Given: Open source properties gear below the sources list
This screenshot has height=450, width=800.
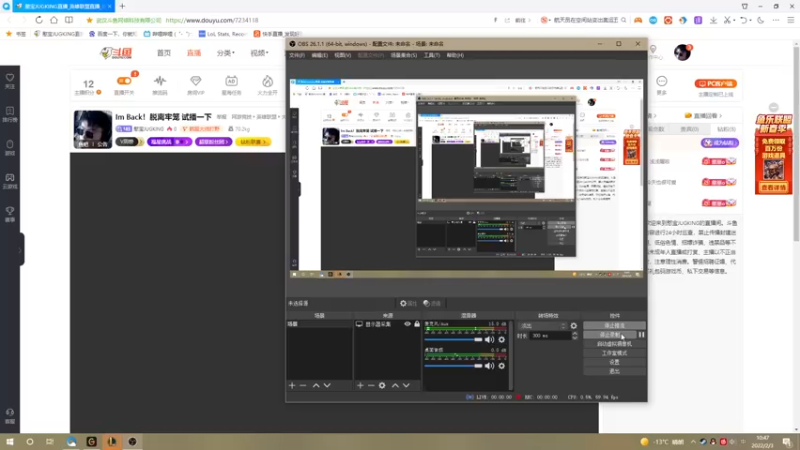Looking at the screenshot, I should 382,386.
